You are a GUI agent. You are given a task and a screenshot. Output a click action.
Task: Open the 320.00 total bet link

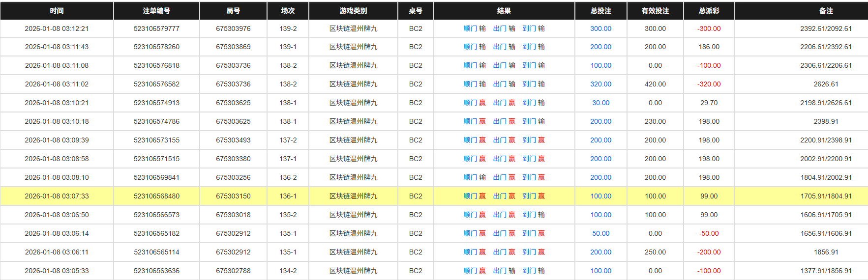coord(600,84)
